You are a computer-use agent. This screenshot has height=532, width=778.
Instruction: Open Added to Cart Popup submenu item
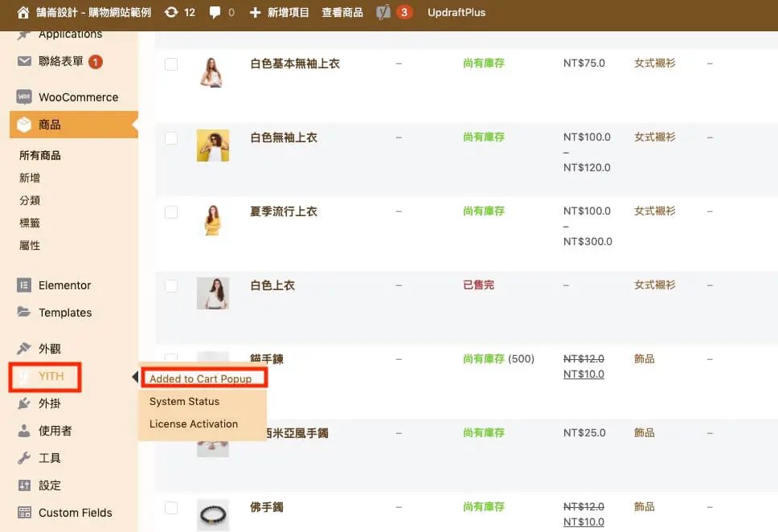coord(200,379)
